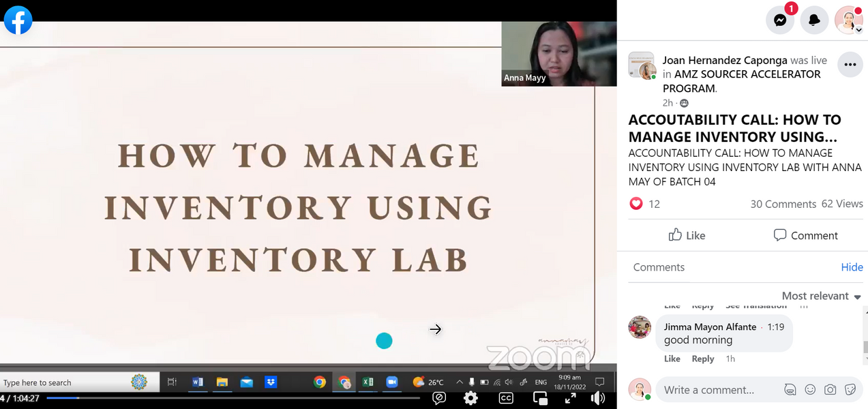Turn off comment overlay on video

440,398
